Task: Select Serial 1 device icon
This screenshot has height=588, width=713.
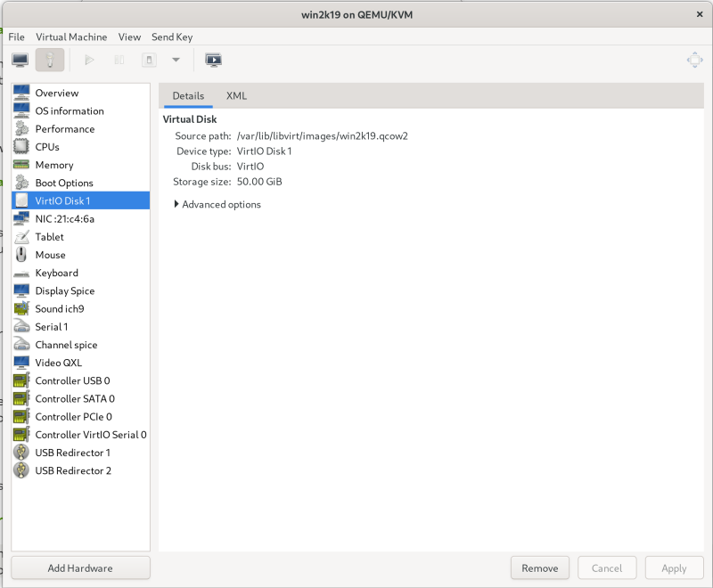Action: tap(21, 327)
